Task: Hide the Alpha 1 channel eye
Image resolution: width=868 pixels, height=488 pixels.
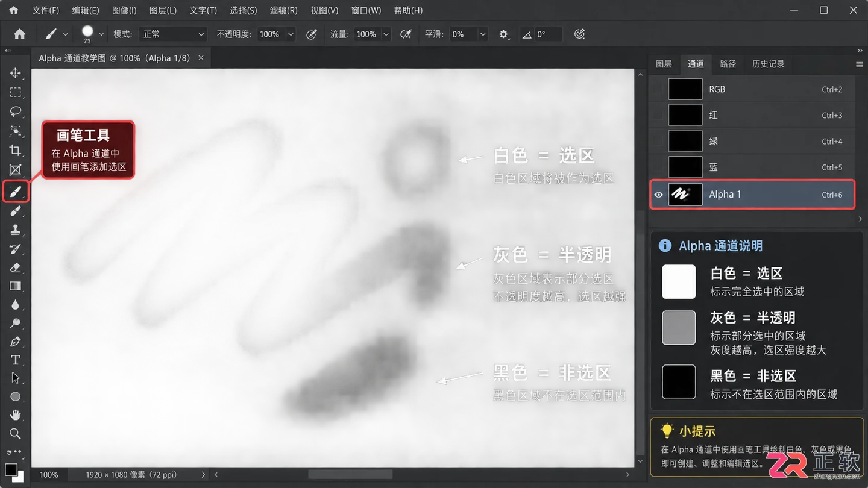Action: click(658, 195)
